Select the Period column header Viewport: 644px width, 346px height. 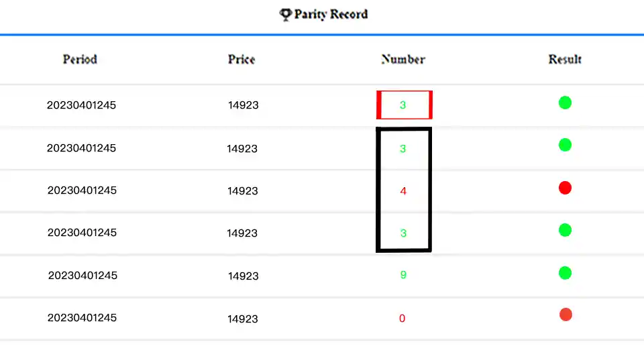click(x=80, y=59)
